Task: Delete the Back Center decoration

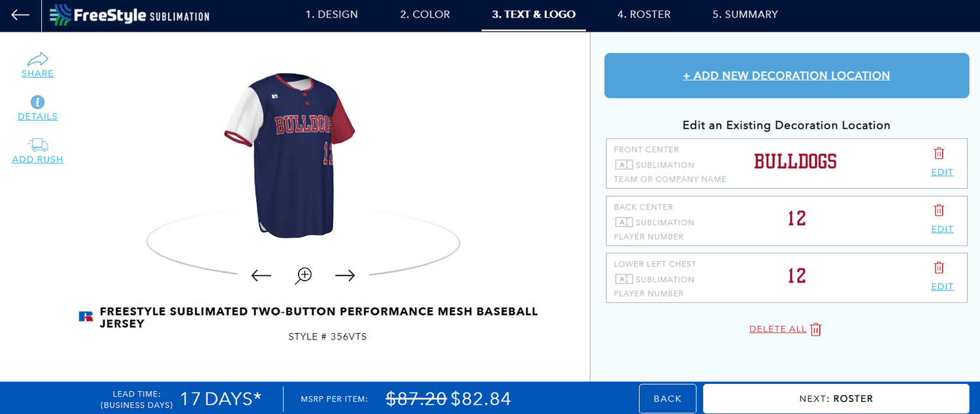Action: 939,210
